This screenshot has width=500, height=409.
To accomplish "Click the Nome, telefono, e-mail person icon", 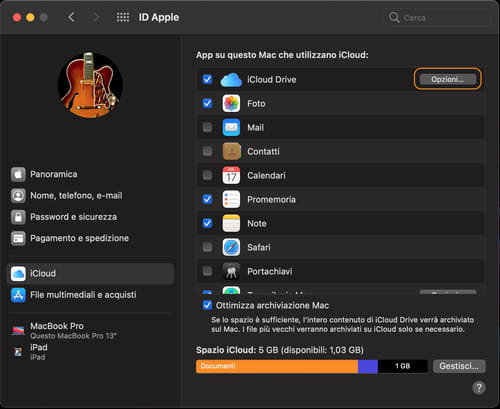I will click(18, 196).
